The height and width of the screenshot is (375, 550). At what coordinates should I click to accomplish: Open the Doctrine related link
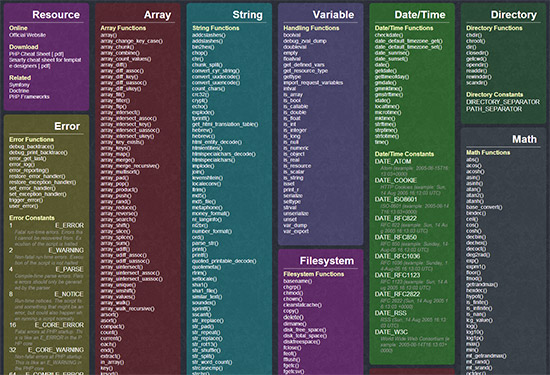[19, 91]
